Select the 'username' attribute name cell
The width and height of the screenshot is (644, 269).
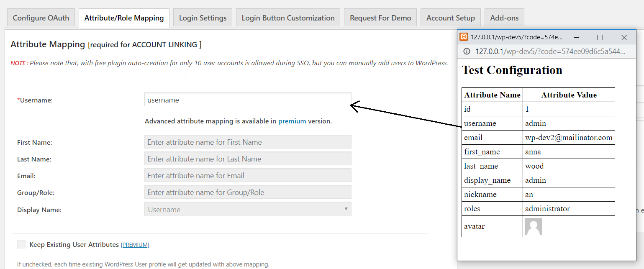pyautogui.click(x=492, y=123)
